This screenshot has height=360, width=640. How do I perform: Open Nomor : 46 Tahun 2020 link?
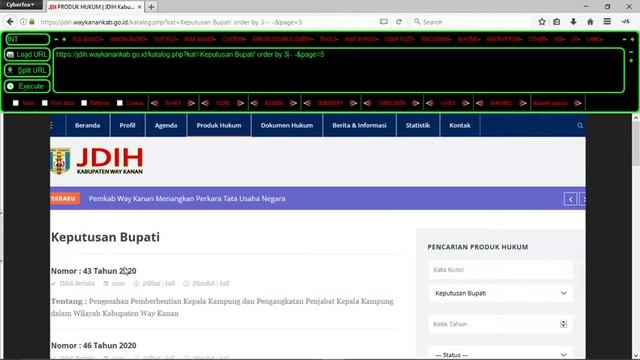(93, 345)
